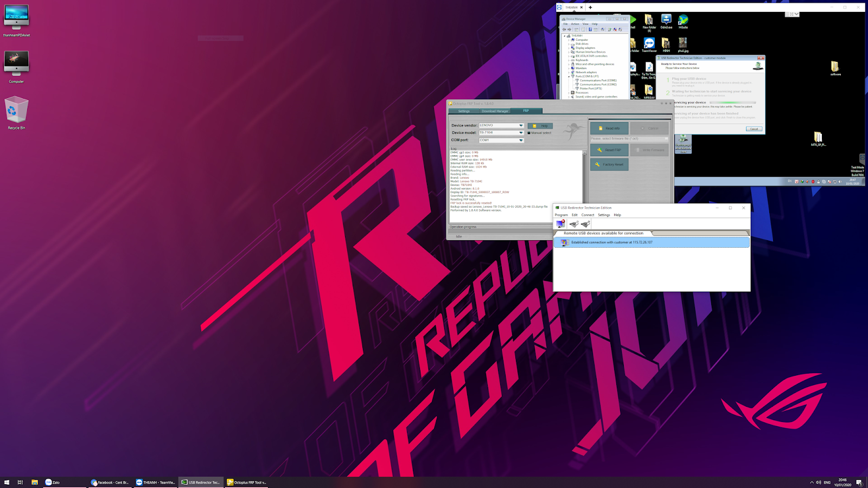Image resolution: width=868 pixels, height=488 pixels.
Task: Click the Read info button
Action: [x=609, y=129]
